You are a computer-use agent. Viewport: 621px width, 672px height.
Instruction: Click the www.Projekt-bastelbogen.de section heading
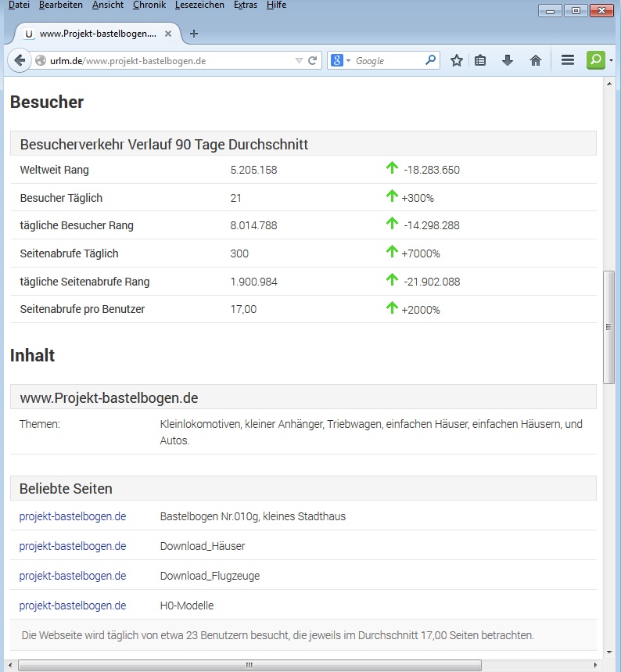(x=109, y=398)
